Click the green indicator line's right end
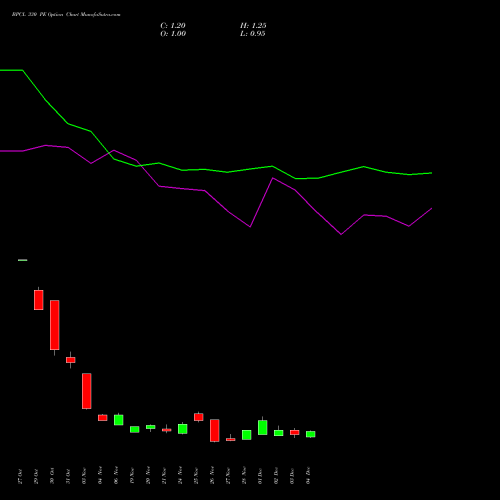This screenshot has height=500, width=500. [431, 173]
